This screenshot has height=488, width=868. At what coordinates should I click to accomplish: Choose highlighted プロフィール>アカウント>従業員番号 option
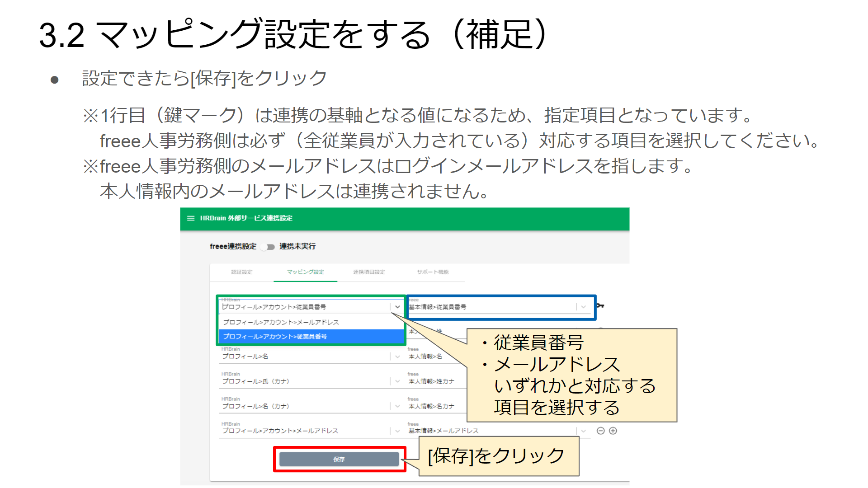tap(311, 337)
